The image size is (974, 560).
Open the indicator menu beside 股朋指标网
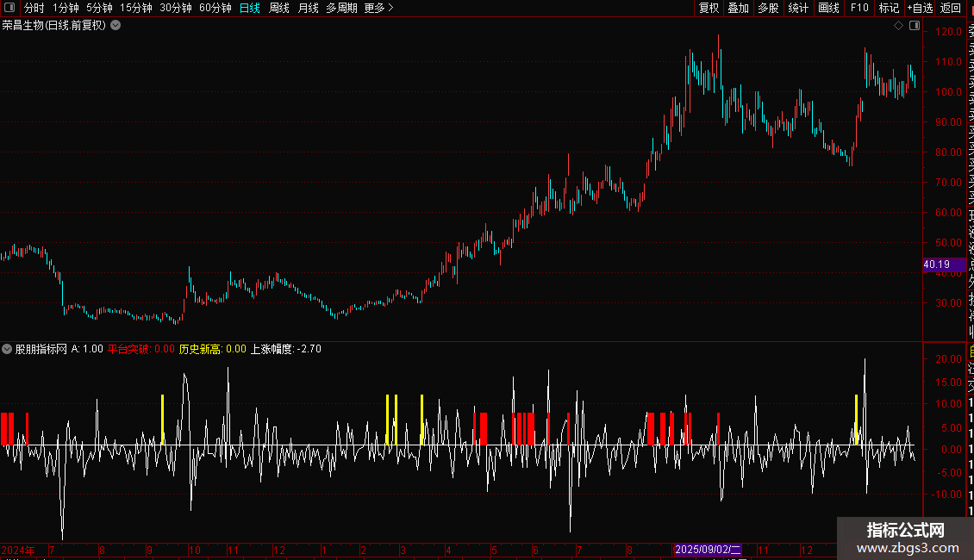coord(7,349)
